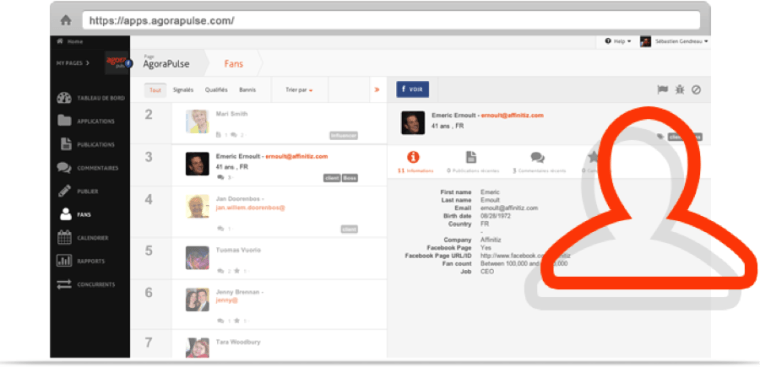Click the CEO job value

(x=487, y=271)
